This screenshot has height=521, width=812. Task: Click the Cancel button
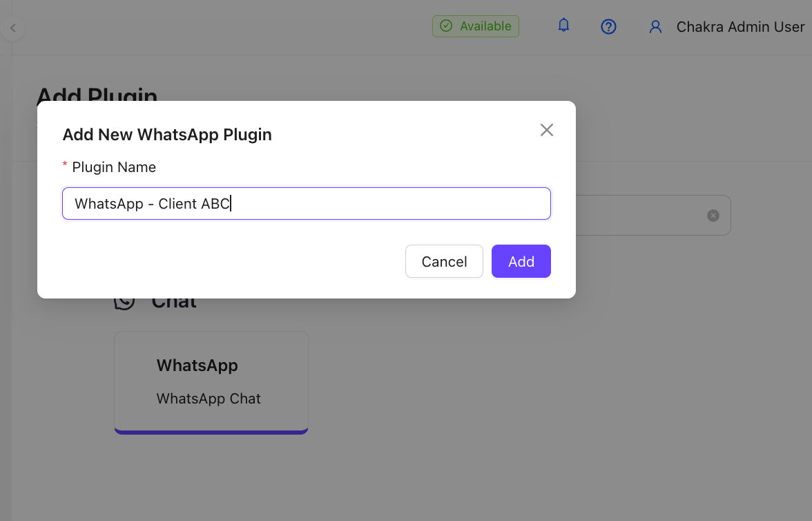[444, 261]
